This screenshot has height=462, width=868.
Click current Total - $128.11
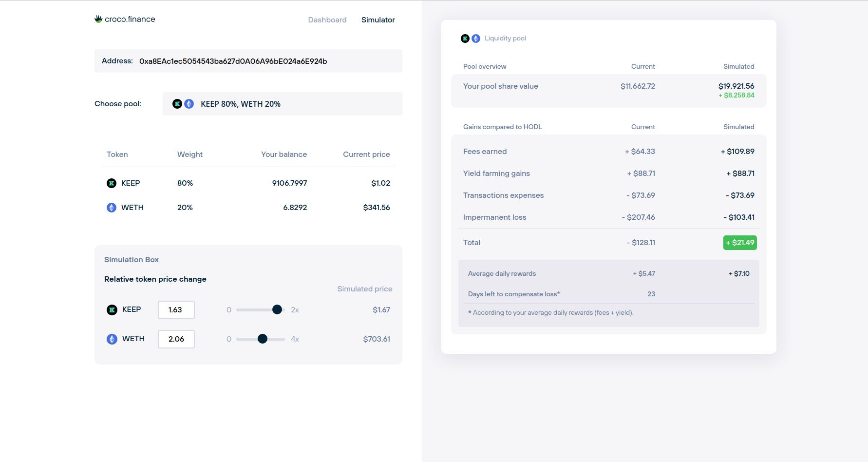(641, 243)
